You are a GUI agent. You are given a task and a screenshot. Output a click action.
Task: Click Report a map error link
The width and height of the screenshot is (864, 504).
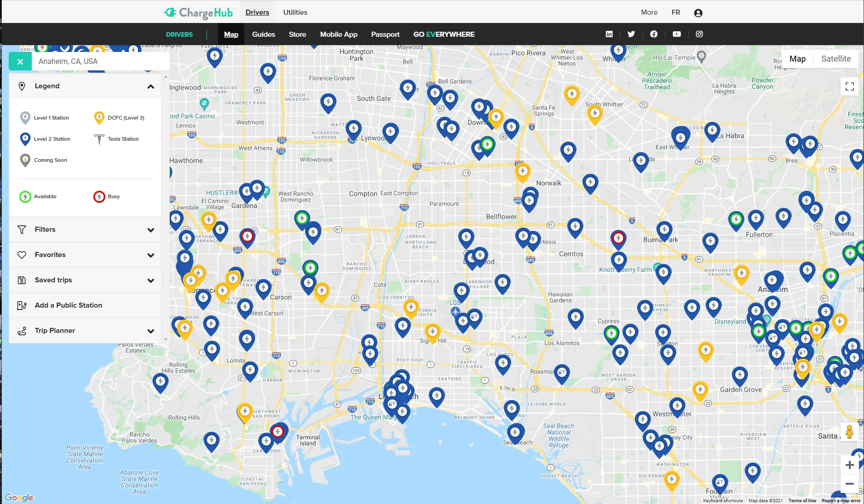point(841,501)
